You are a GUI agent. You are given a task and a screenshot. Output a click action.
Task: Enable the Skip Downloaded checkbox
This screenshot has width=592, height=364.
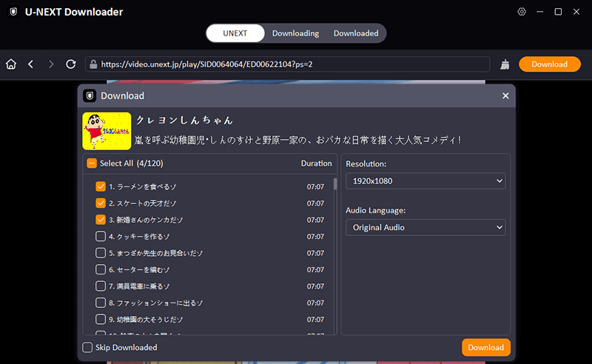click(x=88, y=347)
